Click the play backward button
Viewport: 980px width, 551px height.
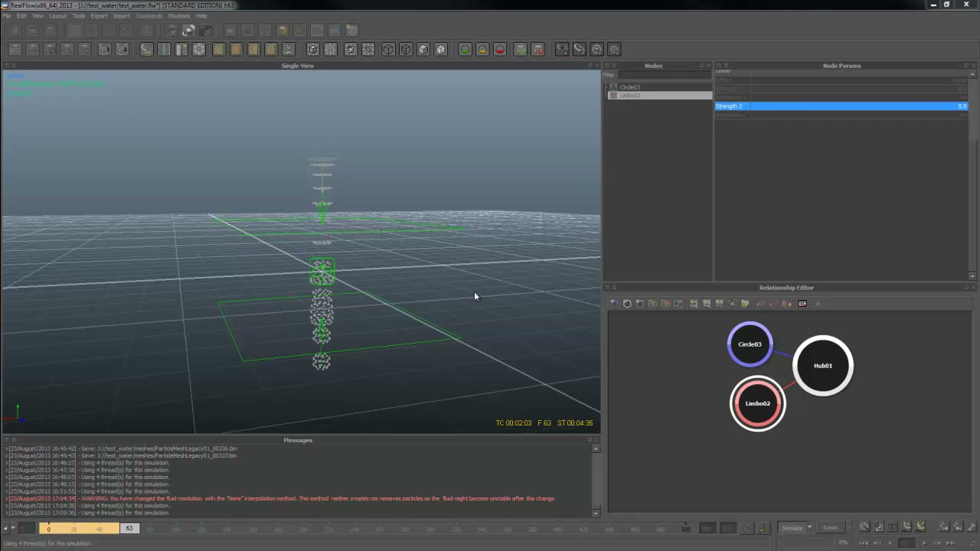890,543
